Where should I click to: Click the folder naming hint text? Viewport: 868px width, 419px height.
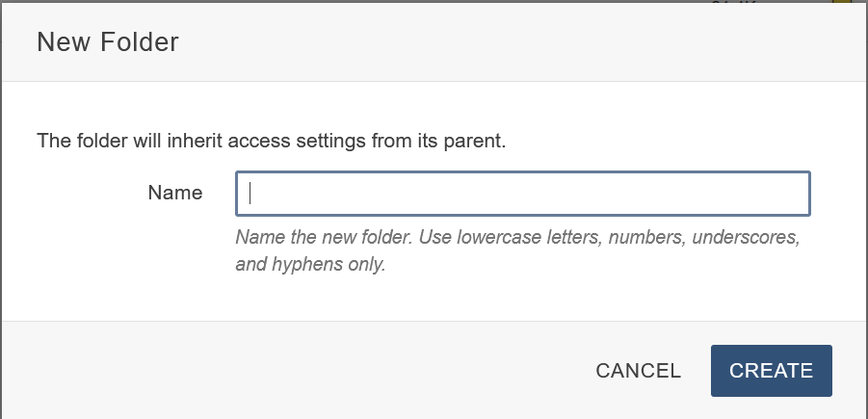point(517,250)
